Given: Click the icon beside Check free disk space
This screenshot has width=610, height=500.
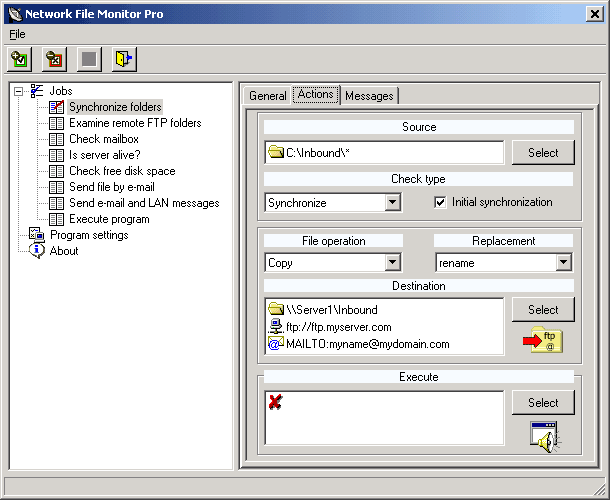Looking at the screenshot, I should (x=56, y=171).
